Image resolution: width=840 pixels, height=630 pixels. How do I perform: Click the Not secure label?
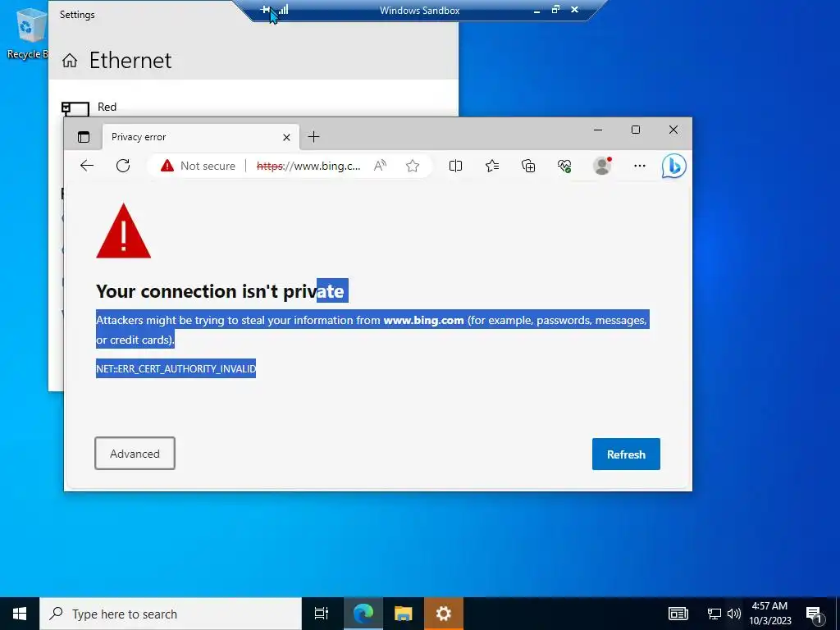[x=208, y=166]
